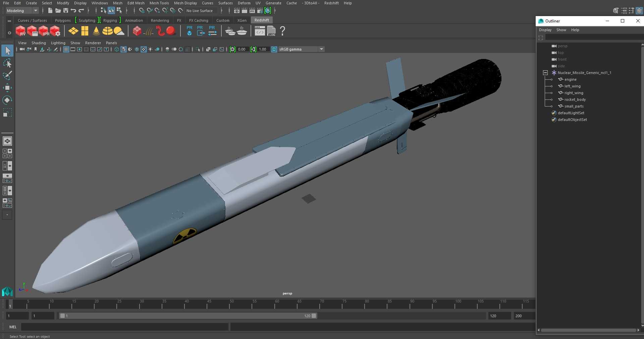This screenshot has width=644, height=339.
Task: Select rocket_body in the Outliner
Action: (575, 99)
